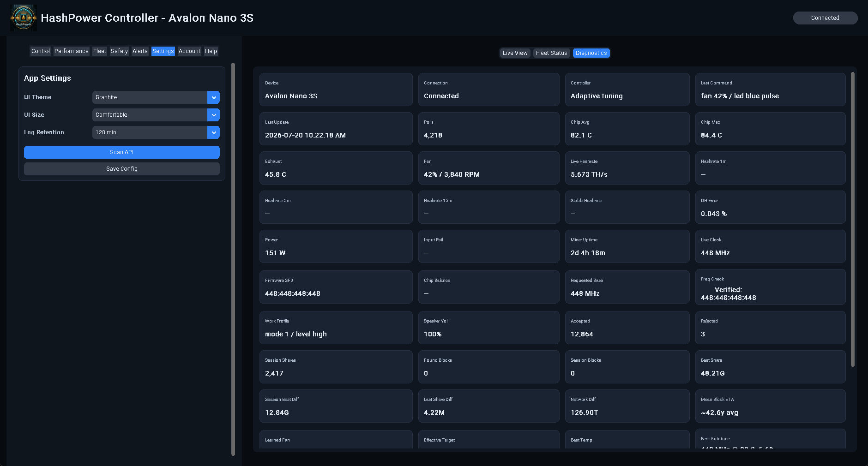Click the Mean Block ETA value ~42.6y avg
Image resolution: width=868 pixels, height=466 pixels.
click(719, 412)
